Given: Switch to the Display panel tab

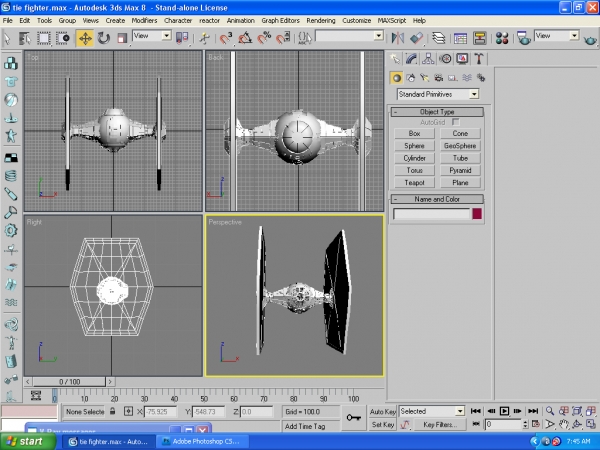Looking at the screenshot, I should point(462,59).
